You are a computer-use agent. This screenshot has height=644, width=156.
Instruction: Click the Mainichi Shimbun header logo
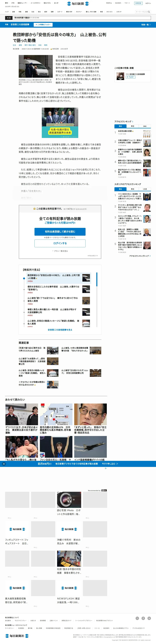(78, 4)
